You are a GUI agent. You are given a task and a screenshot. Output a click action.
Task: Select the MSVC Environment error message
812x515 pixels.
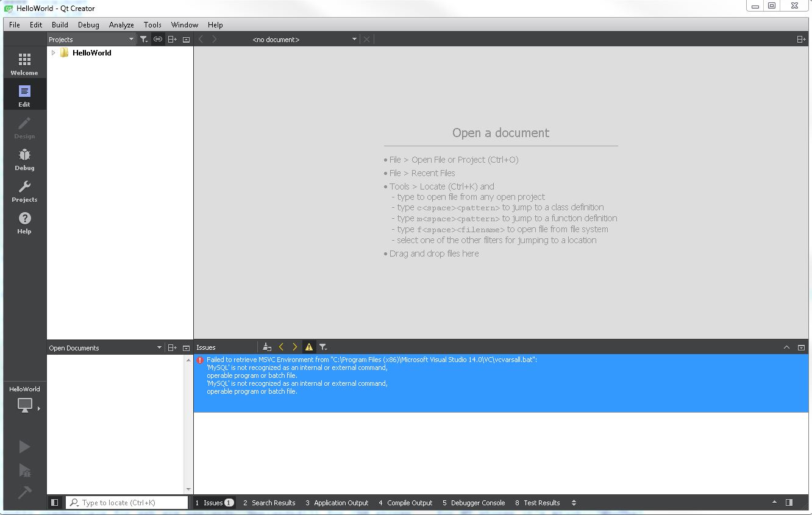[x=501, y=383]
